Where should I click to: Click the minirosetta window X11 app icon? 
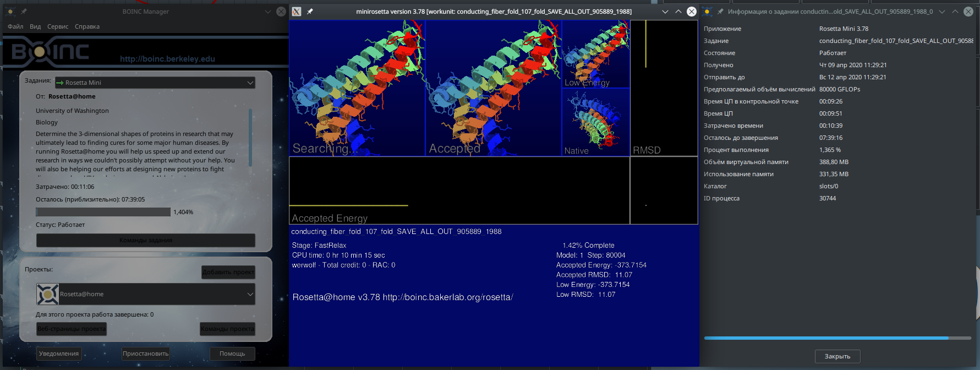click(297, 11)
